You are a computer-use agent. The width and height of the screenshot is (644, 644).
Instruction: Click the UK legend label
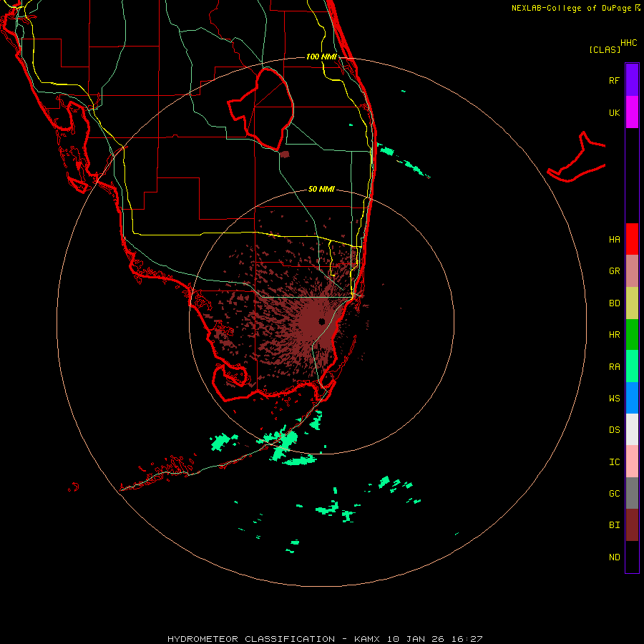614,112
